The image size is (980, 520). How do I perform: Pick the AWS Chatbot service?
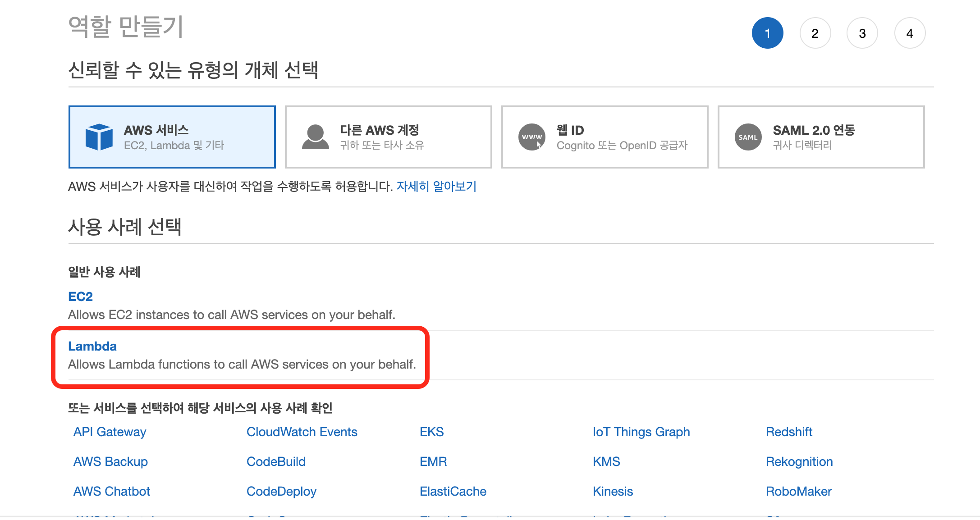click(x=111, y=491)
